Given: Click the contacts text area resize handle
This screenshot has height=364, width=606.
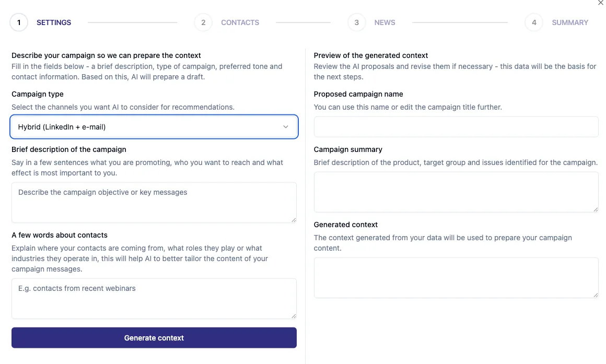Looking at the screenshot, I should [x=294, y=316].
